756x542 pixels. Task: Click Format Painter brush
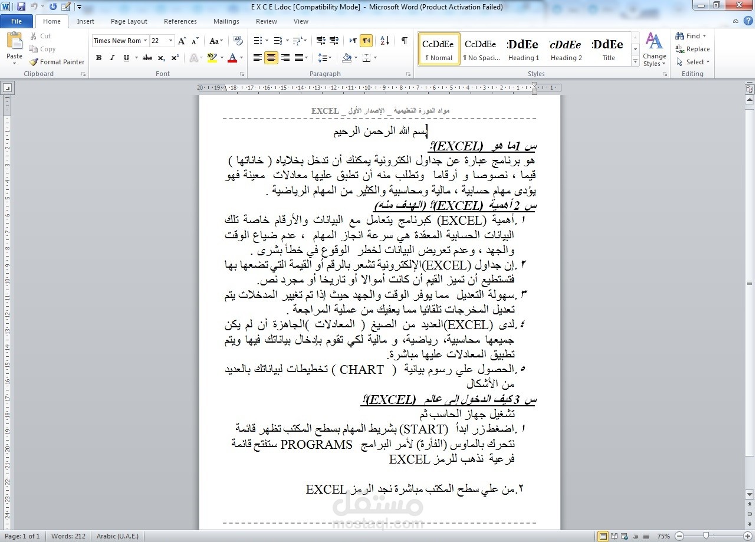click(57, 62)
